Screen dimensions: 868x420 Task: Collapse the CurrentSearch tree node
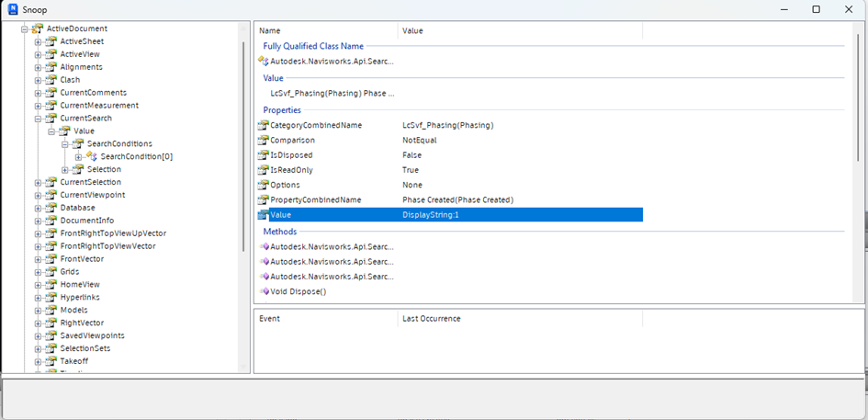[x=38, y=118]
